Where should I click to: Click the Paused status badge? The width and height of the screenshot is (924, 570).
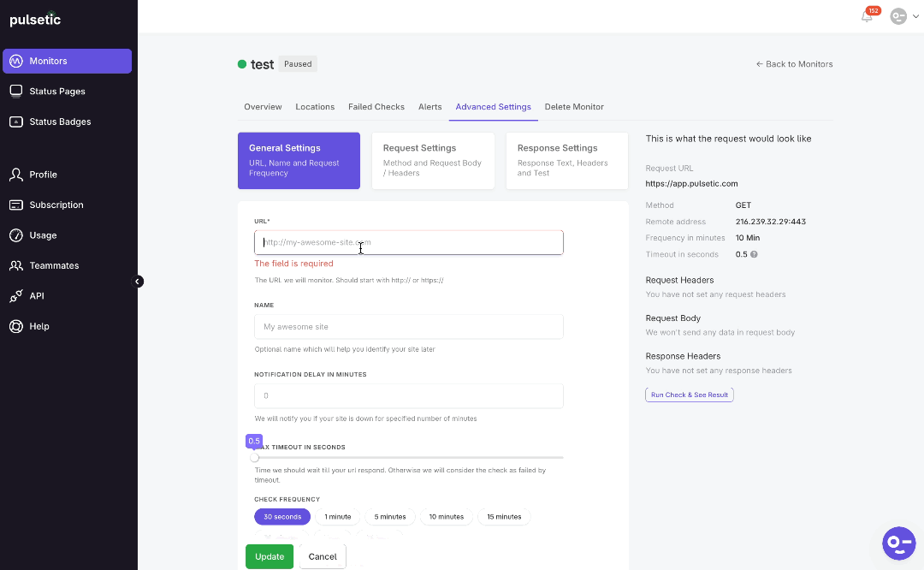pyautogui.click(x=298, y=63)
